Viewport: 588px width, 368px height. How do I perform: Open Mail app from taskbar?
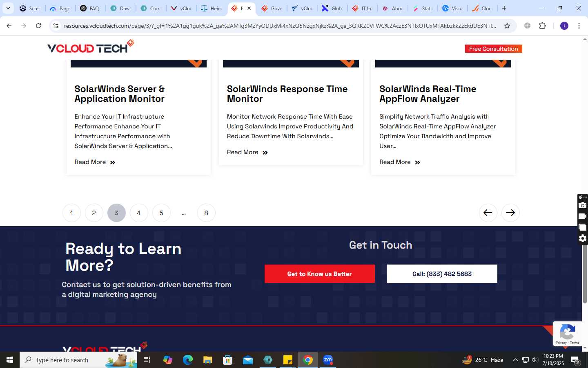pos(248,360)
